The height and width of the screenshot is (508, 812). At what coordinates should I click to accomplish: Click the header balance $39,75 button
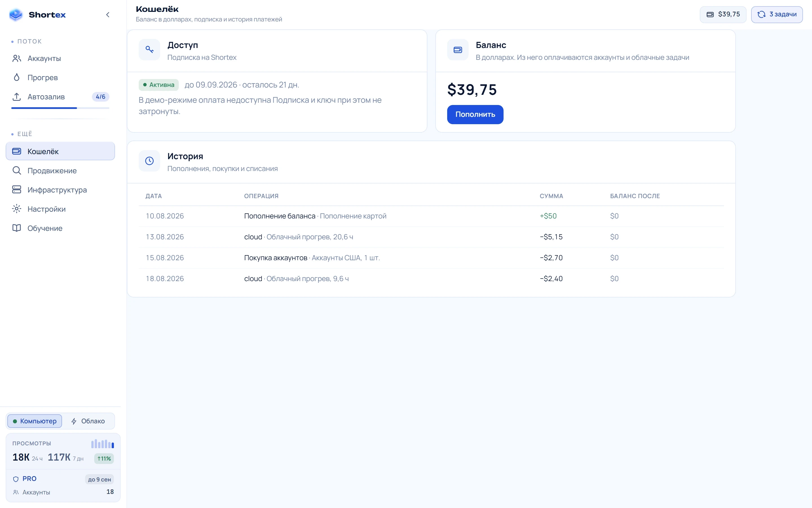(723, 14)
